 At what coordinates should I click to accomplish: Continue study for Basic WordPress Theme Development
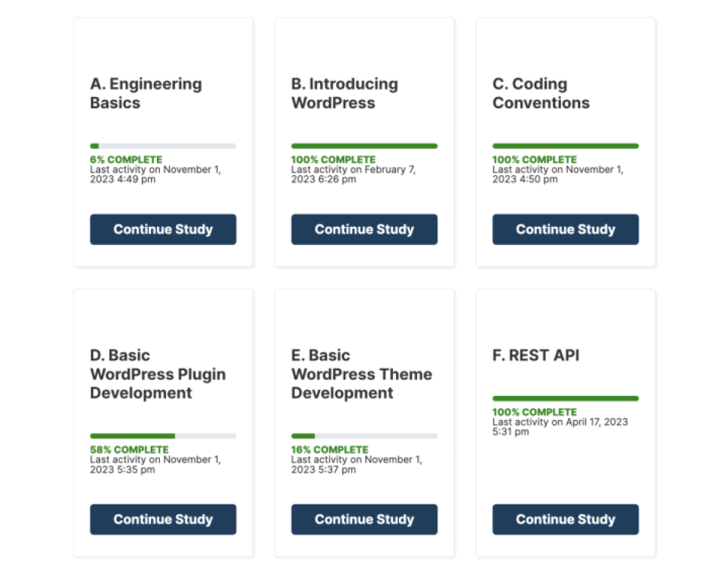coord(364,519)
